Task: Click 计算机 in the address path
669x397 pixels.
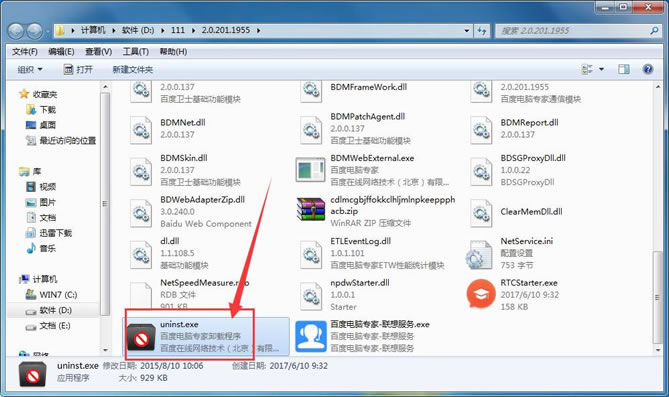Action: pyautogui.click(x=93, y=30)
